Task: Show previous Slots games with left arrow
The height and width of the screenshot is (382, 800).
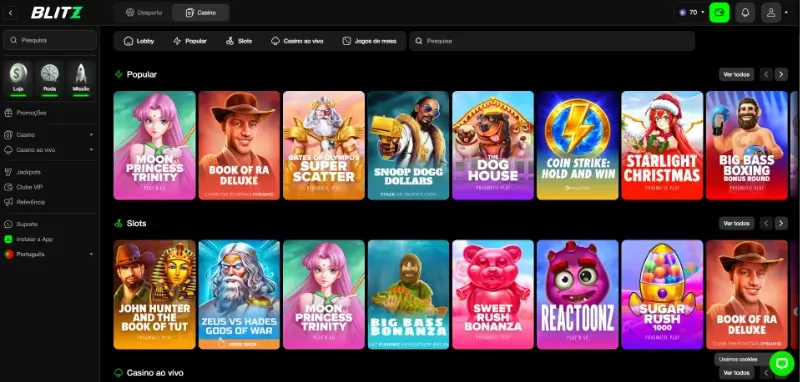Action: (766, 223)
